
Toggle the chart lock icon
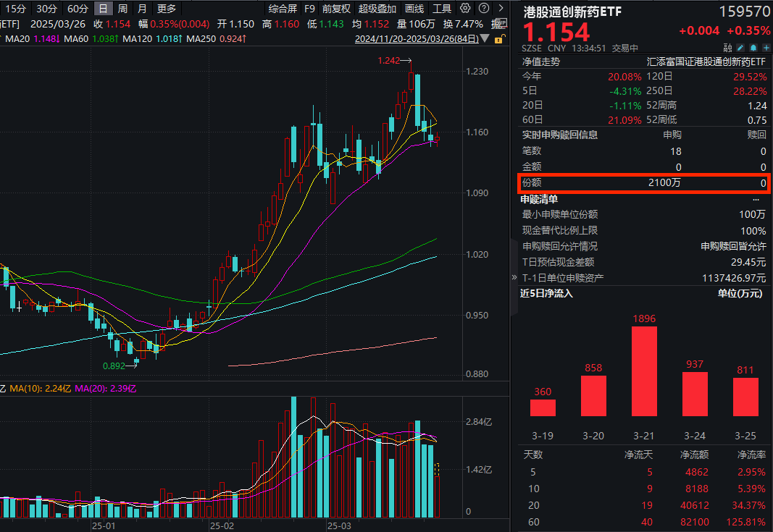click(x=499, y=40)
